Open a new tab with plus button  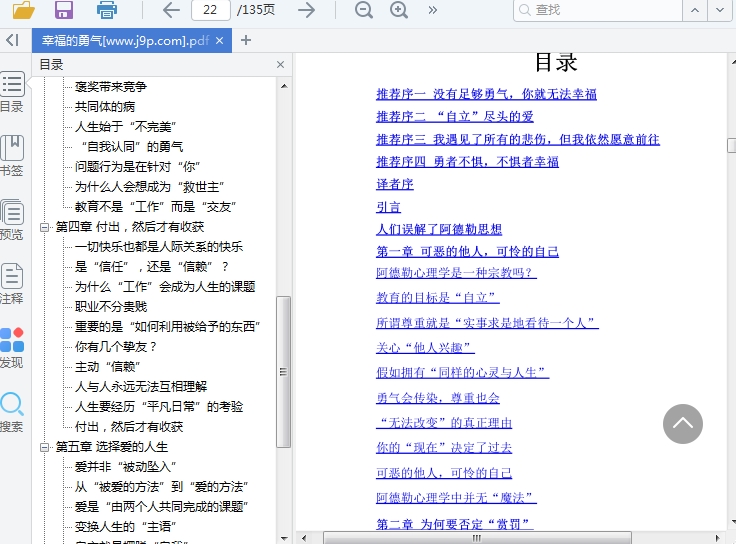click(x=245, y=40)
